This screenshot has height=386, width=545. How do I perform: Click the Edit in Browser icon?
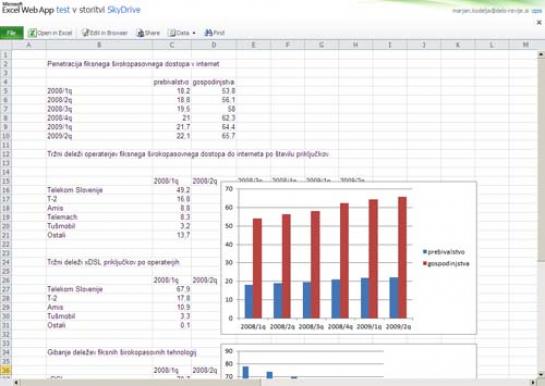tap(86, 33)
